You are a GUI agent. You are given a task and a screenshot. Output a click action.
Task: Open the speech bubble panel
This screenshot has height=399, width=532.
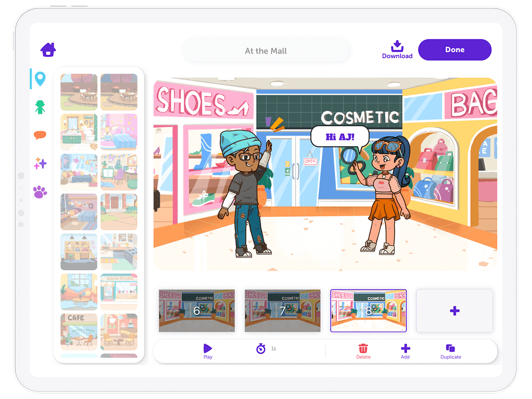(40, 135)
